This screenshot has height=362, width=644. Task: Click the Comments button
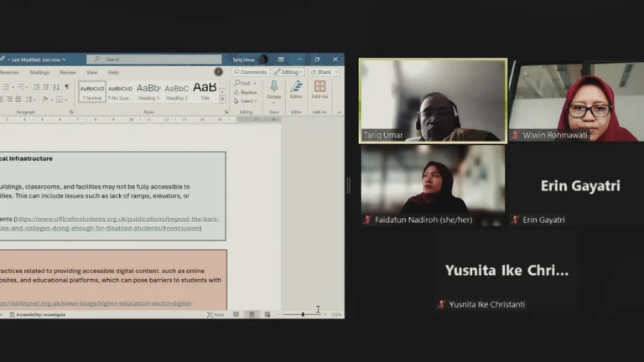point(251,72)
